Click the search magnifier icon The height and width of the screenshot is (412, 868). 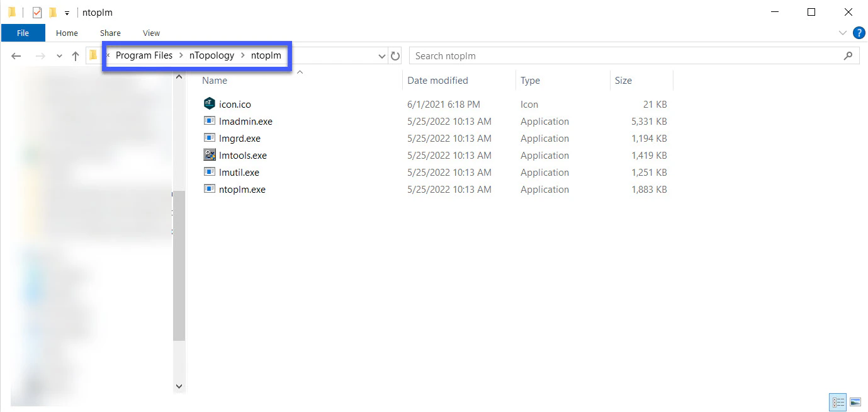click(x=848, y=55)
